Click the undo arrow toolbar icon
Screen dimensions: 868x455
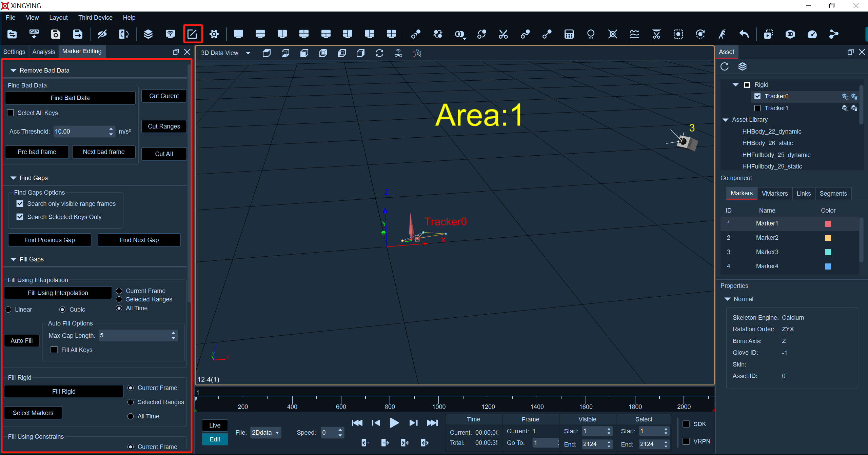[744, 34]
